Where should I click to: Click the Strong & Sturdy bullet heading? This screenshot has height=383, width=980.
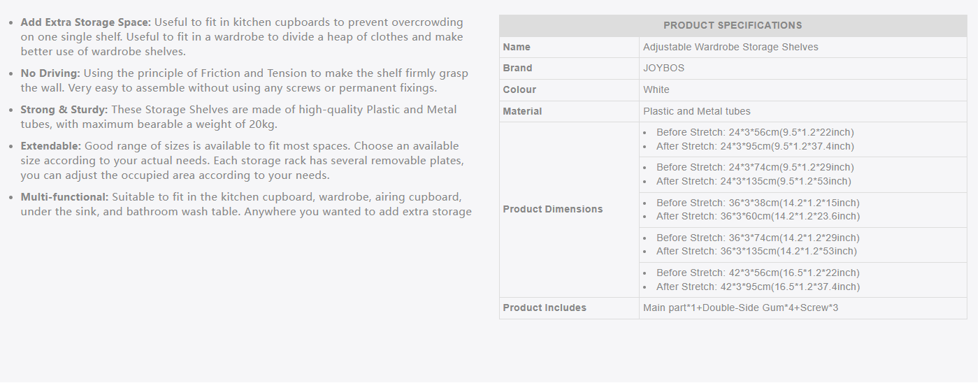[x=64, y=109]
